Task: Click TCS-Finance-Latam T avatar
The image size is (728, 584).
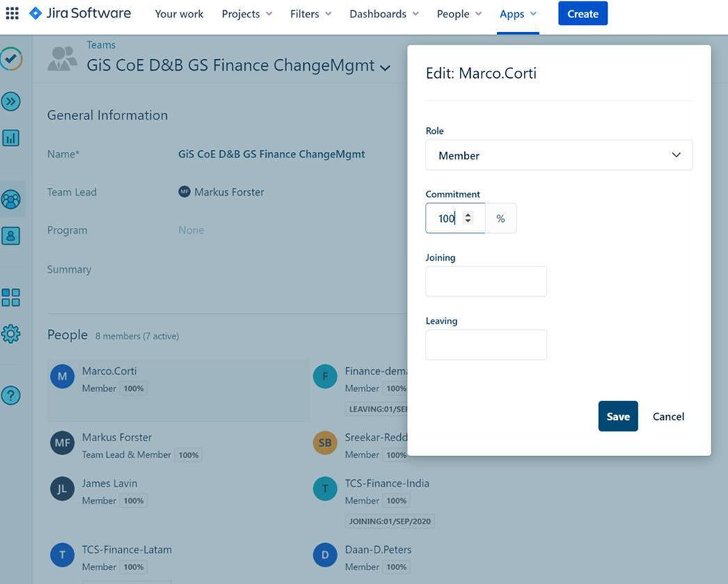Action: point(62,555)
